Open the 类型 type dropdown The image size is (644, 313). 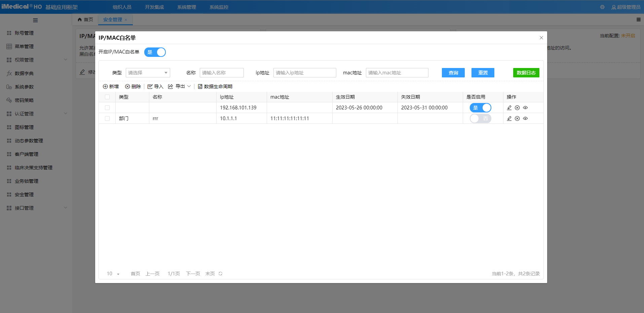coord(148,73)
